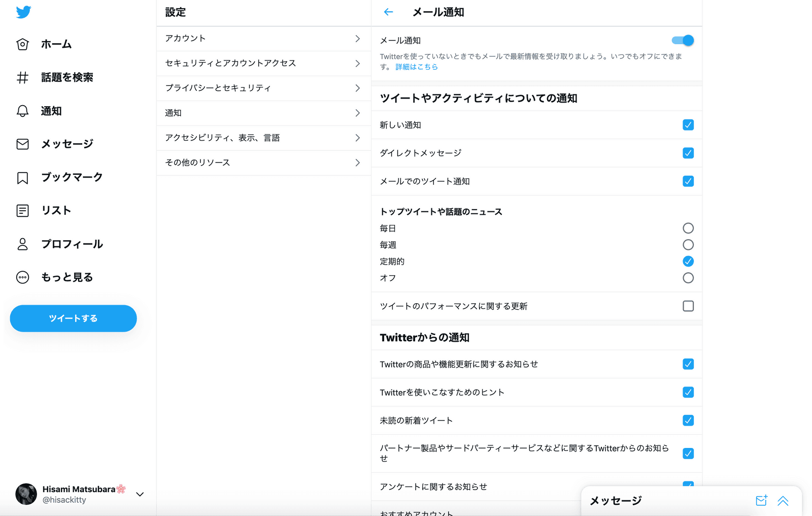
Task: Open アクセシビリティ、表示、言語 settings
Action: 263,138
